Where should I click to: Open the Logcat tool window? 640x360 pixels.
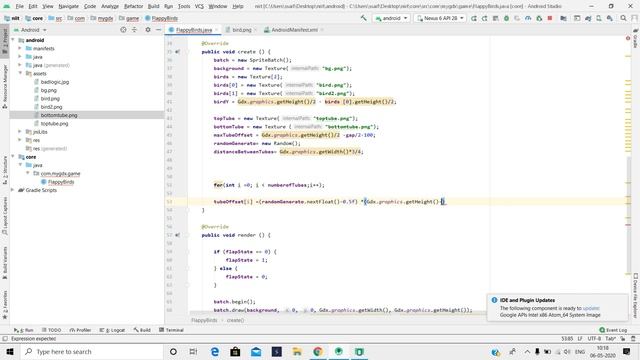(x=112, y=330)
